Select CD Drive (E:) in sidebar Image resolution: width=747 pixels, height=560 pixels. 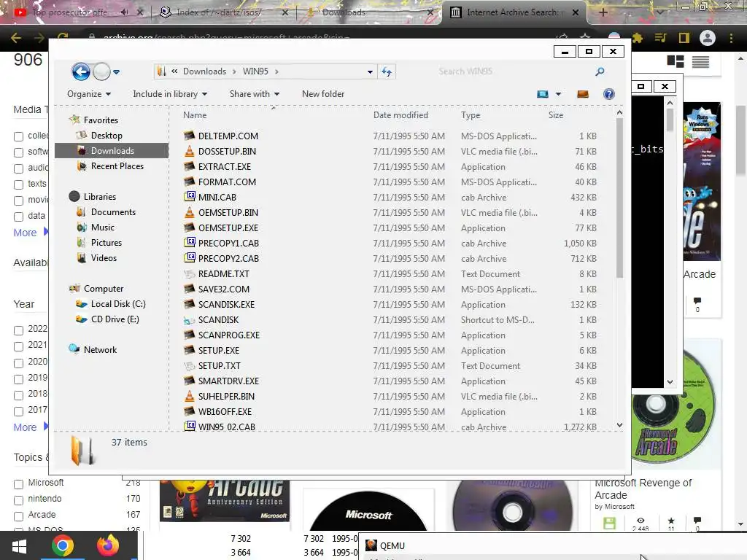(x=115, y=319)
